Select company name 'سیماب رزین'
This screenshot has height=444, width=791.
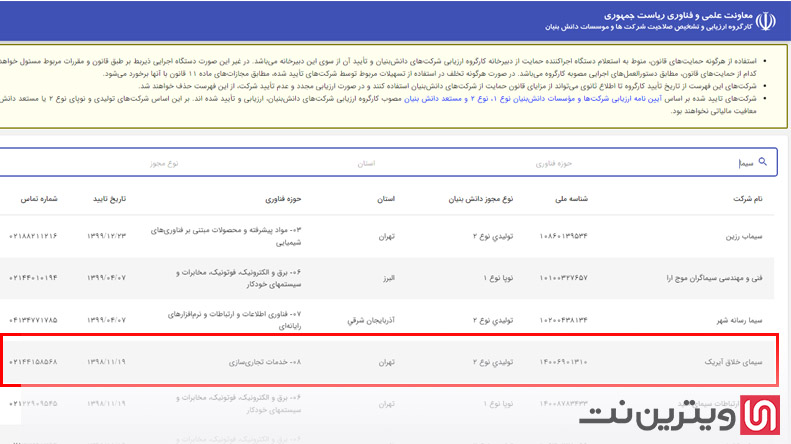(744, 236)
